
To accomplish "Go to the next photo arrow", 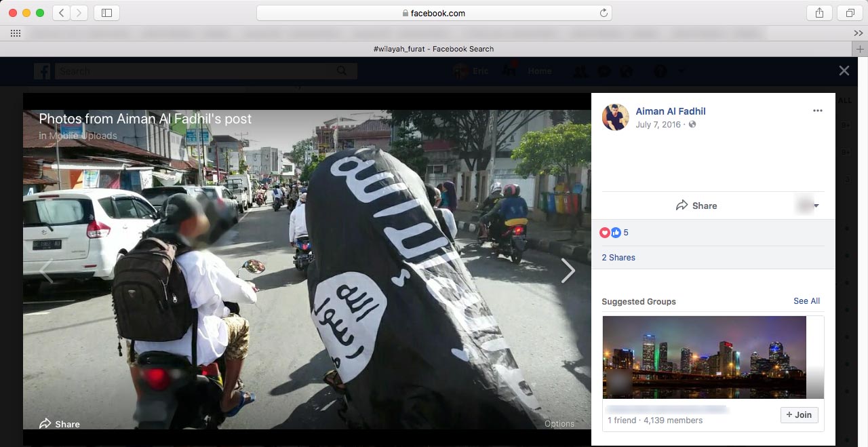I will pyautogui.click(x=568, y=271).
